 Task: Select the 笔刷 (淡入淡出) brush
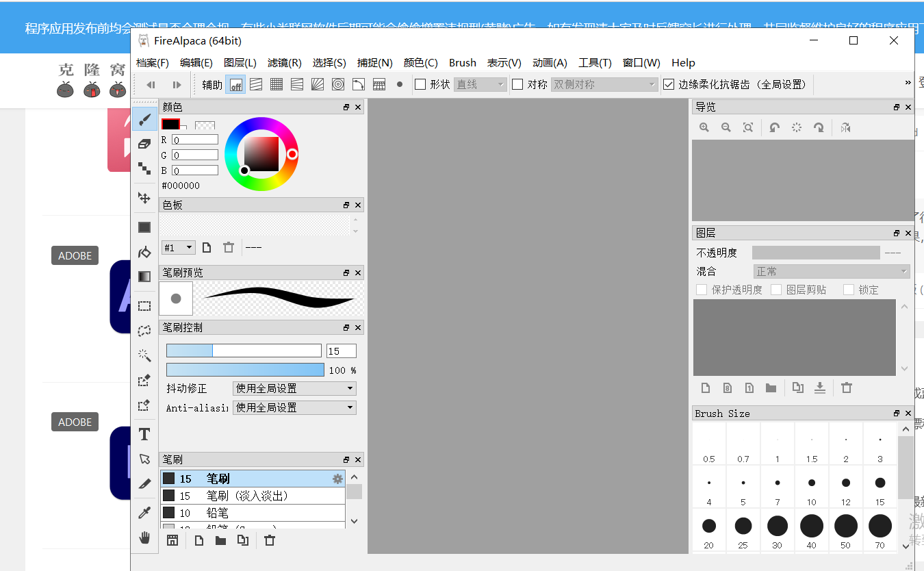click(253, 496)
